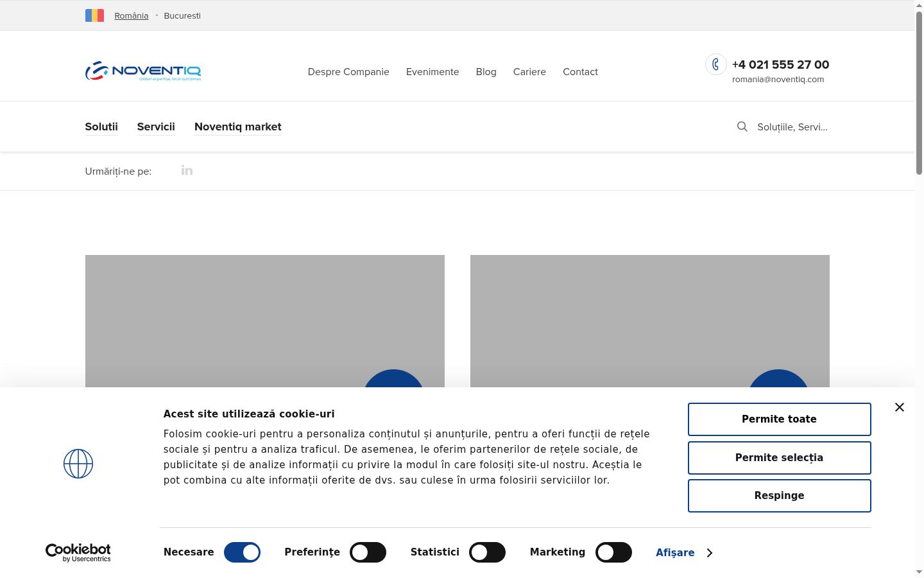Navigate to Cariere page

click(x=529, y=72)
